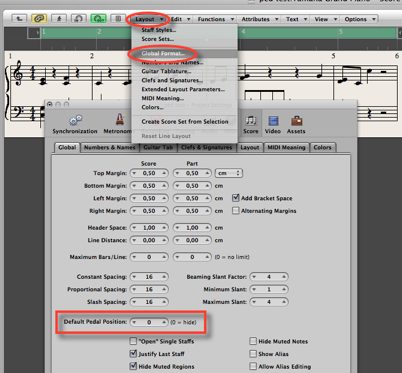
Task: Click the Default Pedal Position field
Action: pos(149,322)
